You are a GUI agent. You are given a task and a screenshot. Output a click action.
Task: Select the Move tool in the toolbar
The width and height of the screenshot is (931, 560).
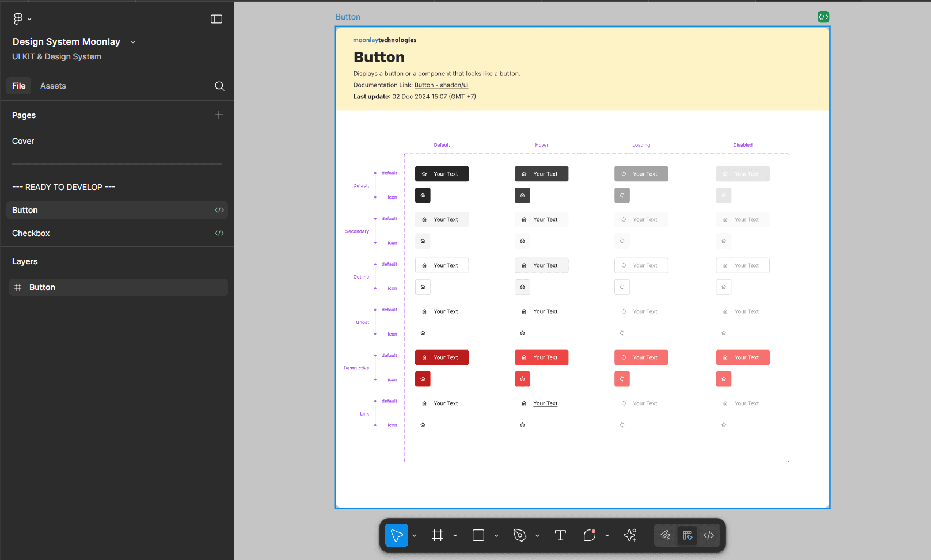[397, 535]
